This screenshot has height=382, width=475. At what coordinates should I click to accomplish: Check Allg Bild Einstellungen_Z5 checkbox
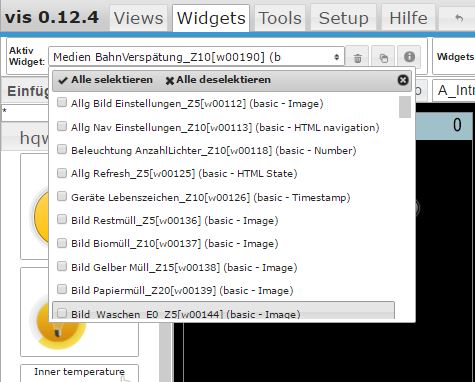62,102
